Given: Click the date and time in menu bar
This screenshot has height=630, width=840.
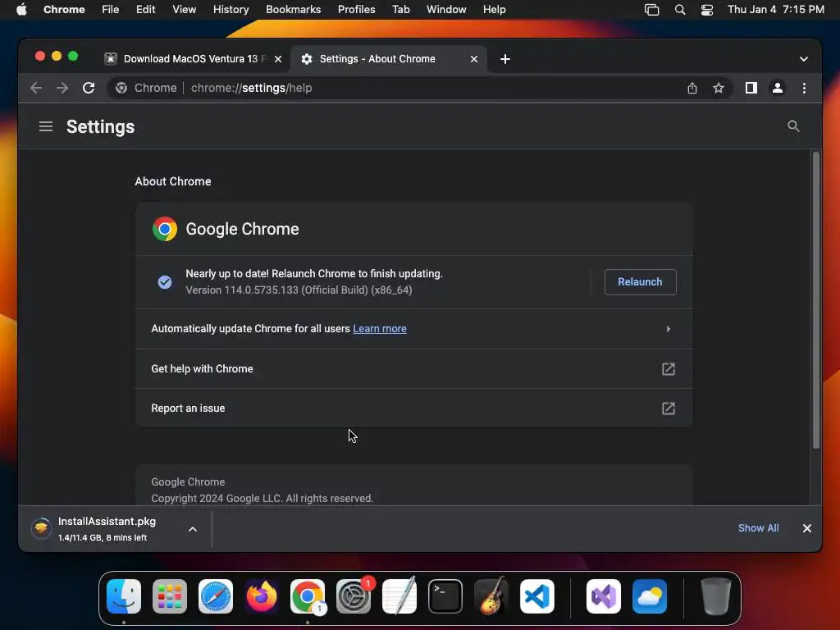Looking at the screenshot, I should [776, 10].
